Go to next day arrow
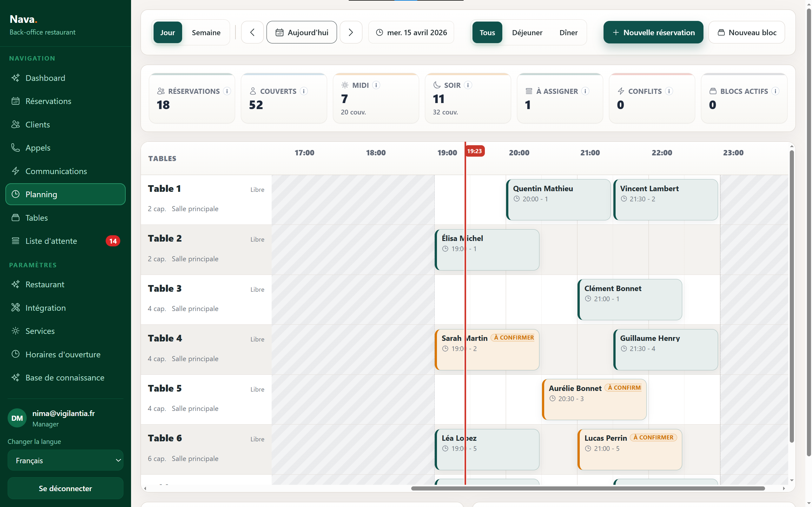The height and width of the screenshot is (507, 812). (x=351, y=32)
